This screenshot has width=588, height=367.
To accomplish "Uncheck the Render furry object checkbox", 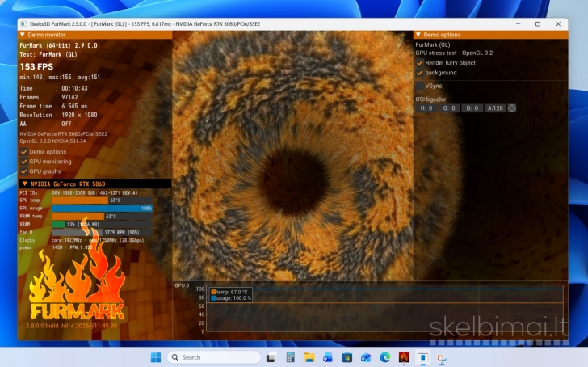I will [x=420, y=62].
